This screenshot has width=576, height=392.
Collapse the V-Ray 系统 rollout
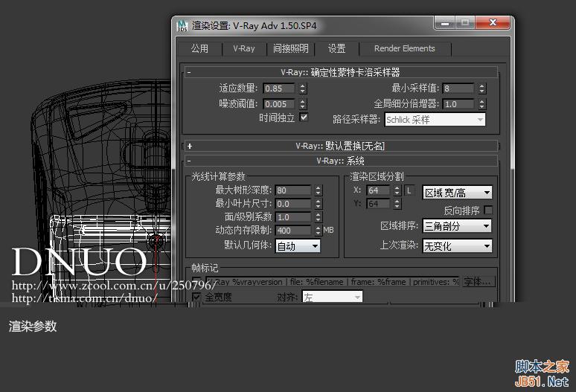pyautogui.click(x=341, y=161)
